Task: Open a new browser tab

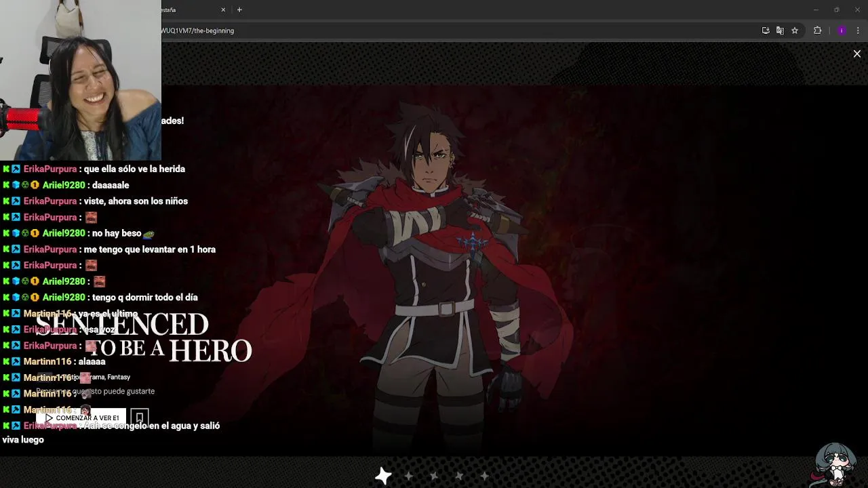Action: (239, 9)
